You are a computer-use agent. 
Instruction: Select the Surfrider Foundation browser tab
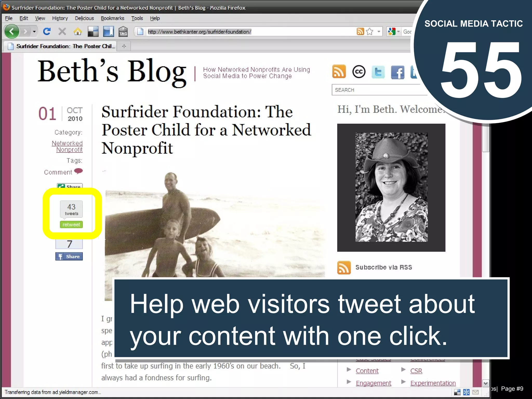(x=60, y=46)
